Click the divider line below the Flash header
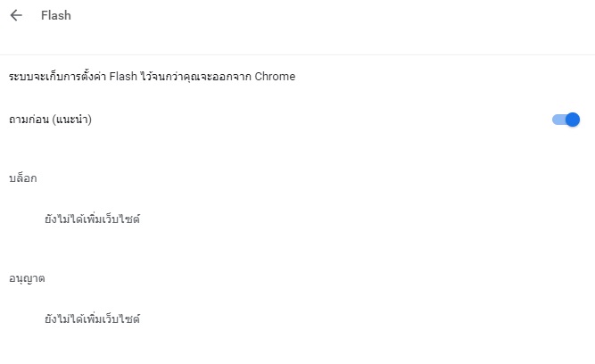 click(x=297, y=54)
